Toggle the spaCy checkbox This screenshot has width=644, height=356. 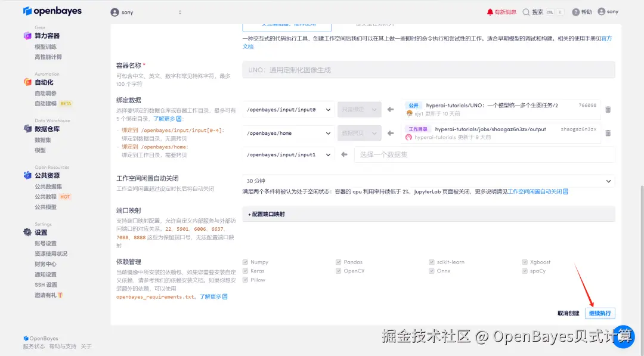[x=525, y=271]
